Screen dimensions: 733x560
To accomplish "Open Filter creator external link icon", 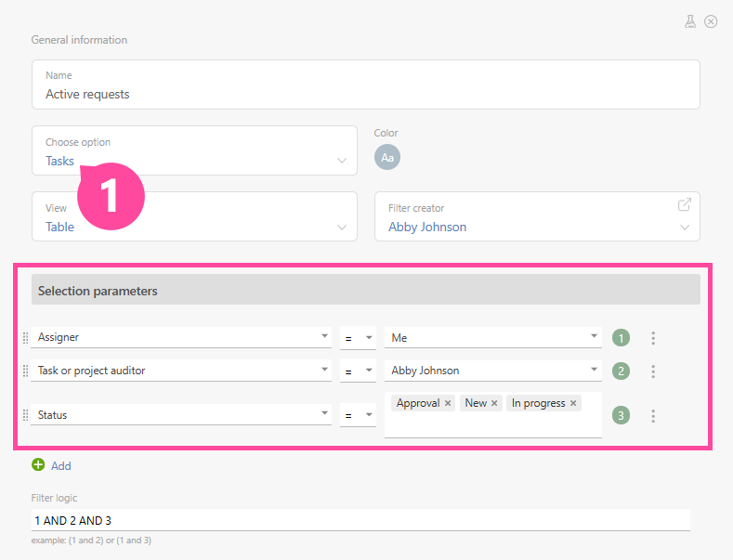I will tap(685, 204).
